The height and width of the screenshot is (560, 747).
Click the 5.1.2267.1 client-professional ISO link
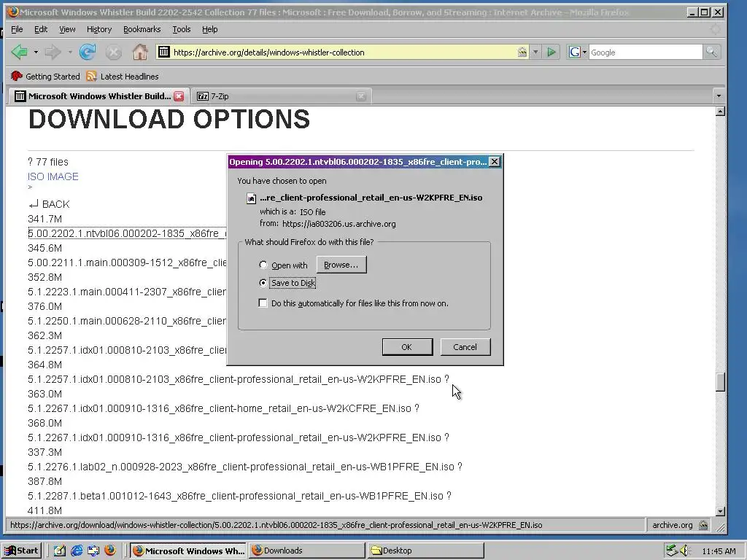pyautogui.click(x=234, y=437)
